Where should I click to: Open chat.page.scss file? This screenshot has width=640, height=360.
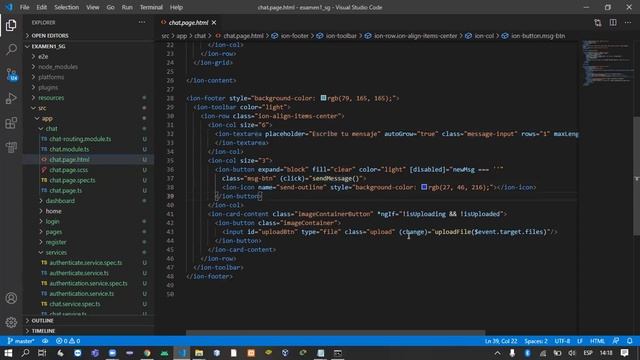coord(88,170)
